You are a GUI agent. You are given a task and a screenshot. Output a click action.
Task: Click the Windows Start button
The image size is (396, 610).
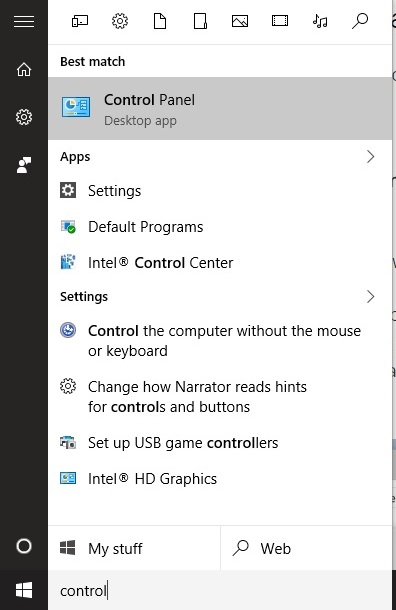pos(24,590)
